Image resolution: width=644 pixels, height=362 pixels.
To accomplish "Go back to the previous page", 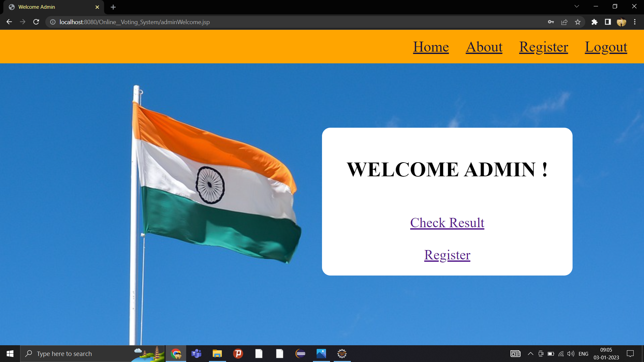I will (9, 22).
